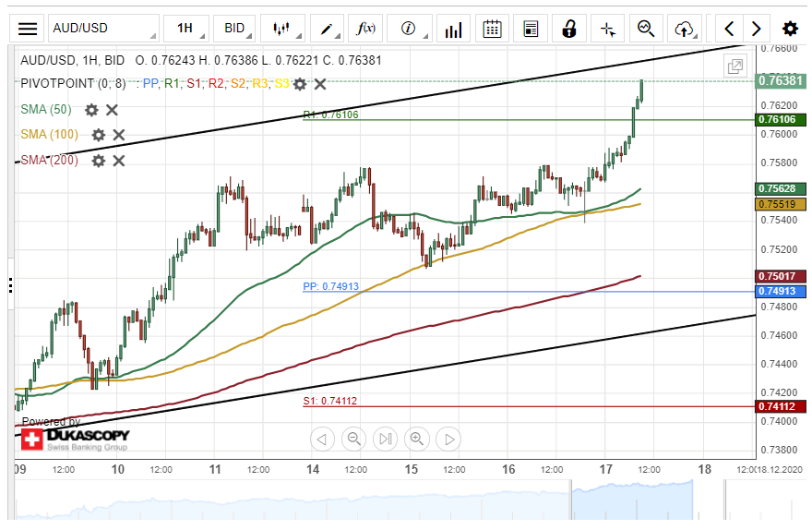Click the PP: 0.74913 pivot line label
Screen dimensions: 812x530
tap(331, 286)
